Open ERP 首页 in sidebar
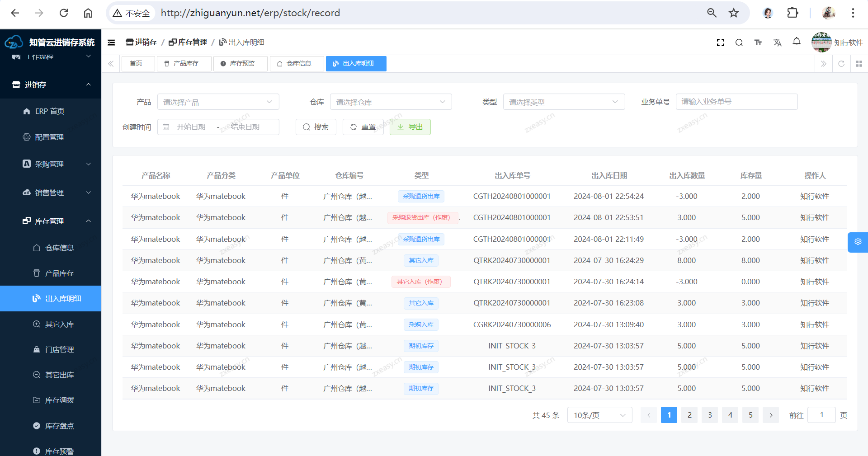 click(x=51, y=111)
